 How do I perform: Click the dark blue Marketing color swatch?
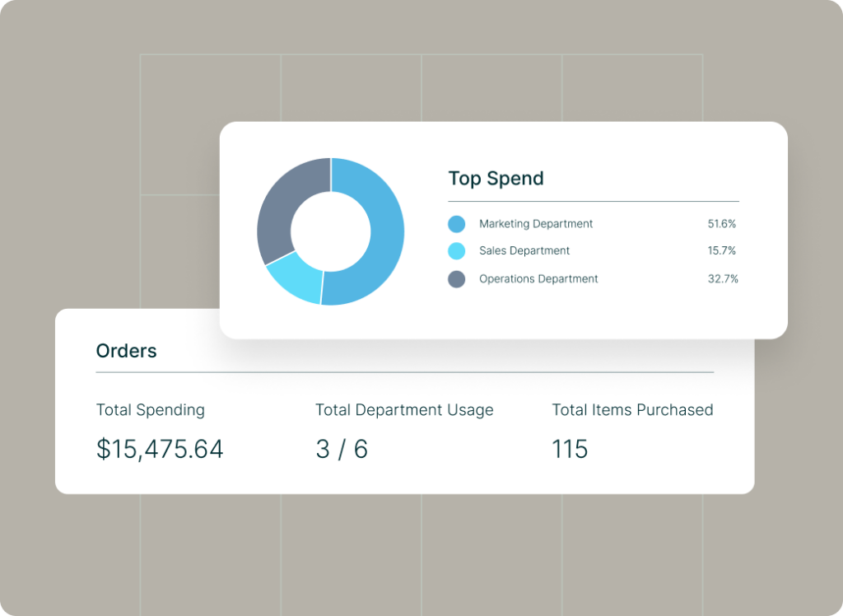click(457, 223)
